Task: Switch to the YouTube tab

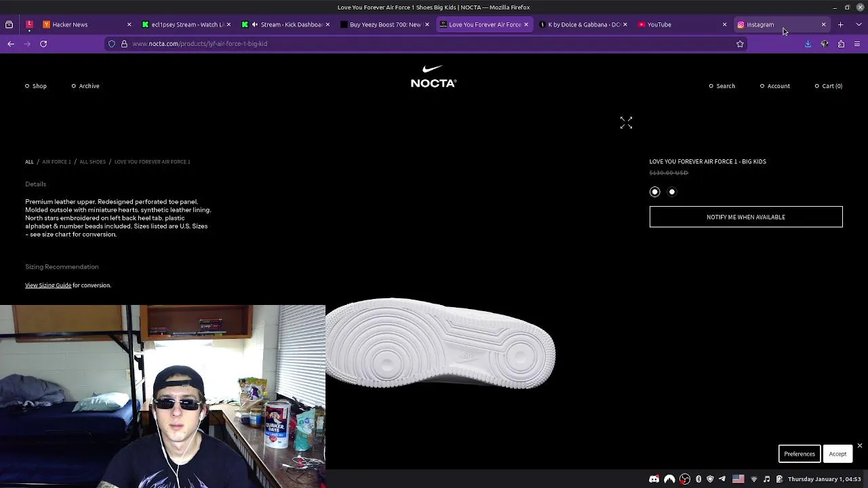Action: 682,24
